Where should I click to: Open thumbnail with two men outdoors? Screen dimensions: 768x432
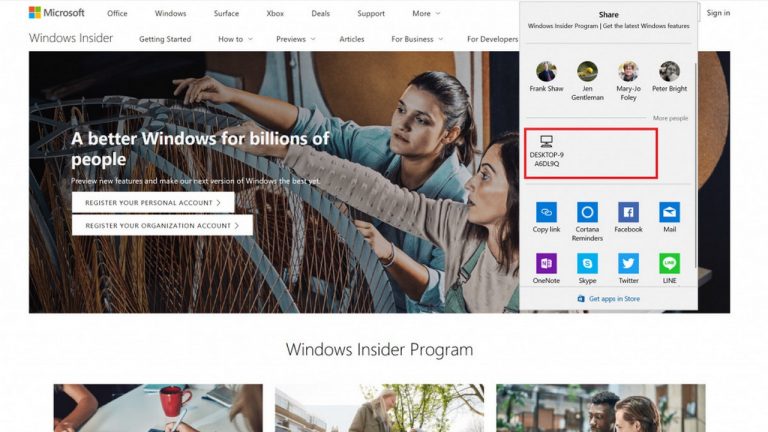pos(601,408)
